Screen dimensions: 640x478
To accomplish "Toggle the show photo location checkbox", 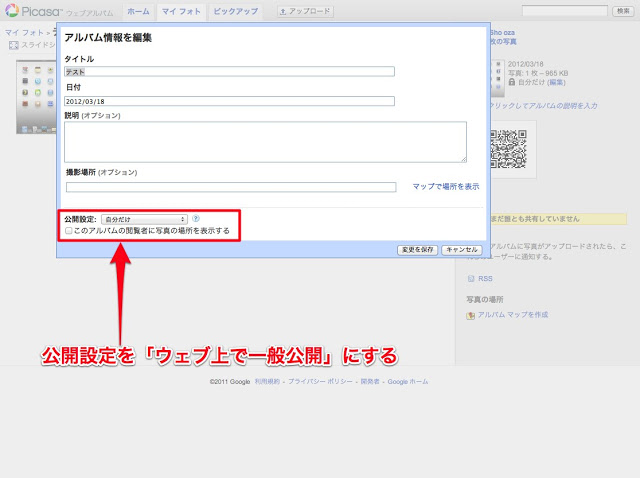I will click(68, 230).
